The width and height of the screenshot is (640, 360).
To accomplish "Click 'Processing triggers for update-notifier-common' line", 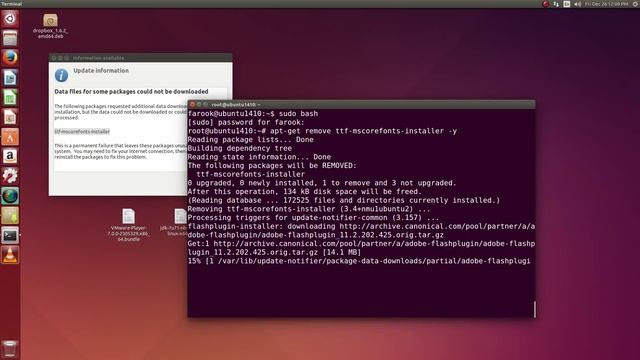I will coord(313,218).
